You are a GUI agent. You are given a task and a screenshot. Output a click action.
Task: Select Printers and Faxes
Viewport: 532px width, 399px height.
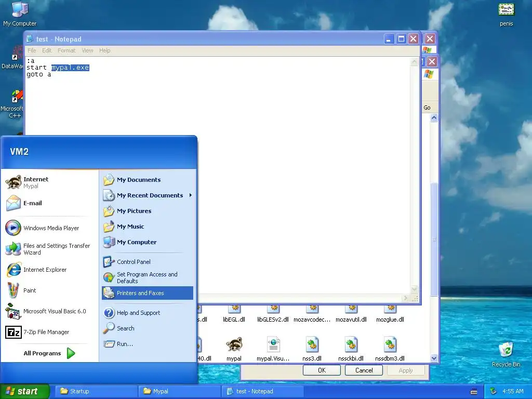(x=147, y=293)
